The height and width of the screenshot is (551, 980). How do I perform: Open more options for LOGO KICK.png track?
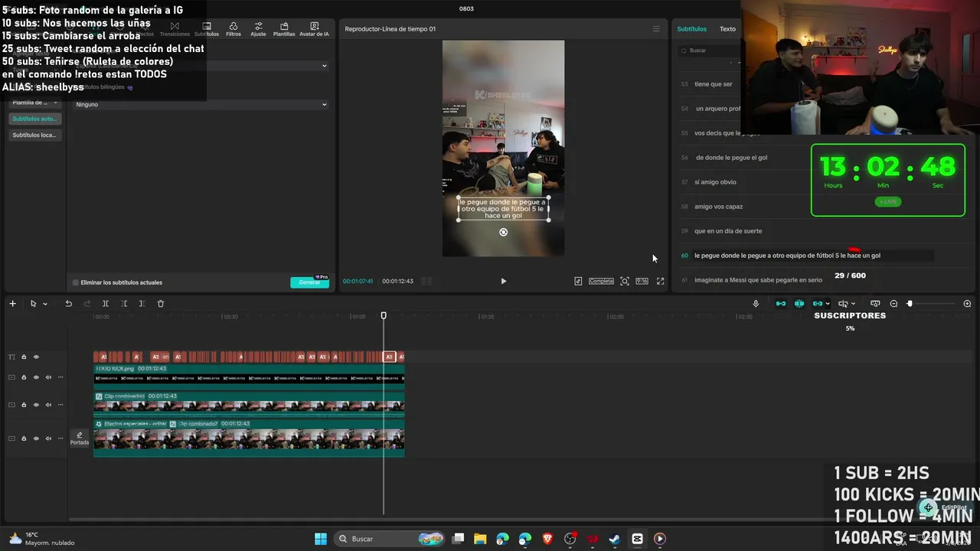click(x=60, y=377)
